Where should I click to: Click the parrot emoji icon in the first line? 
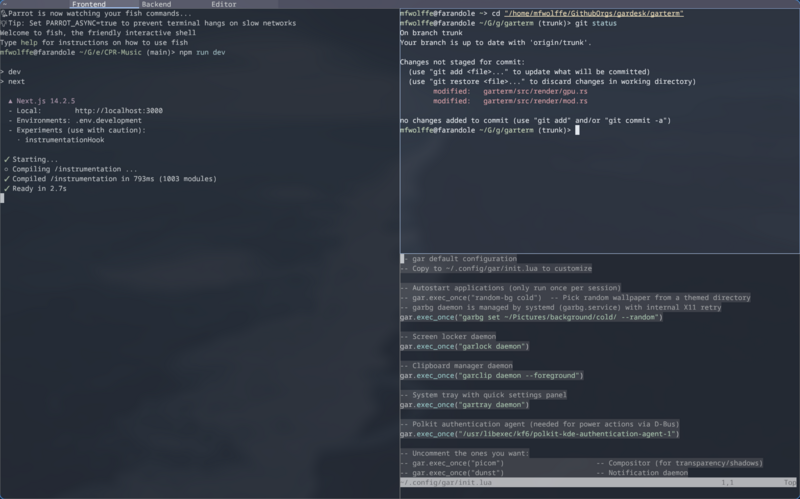click(4, 14)
